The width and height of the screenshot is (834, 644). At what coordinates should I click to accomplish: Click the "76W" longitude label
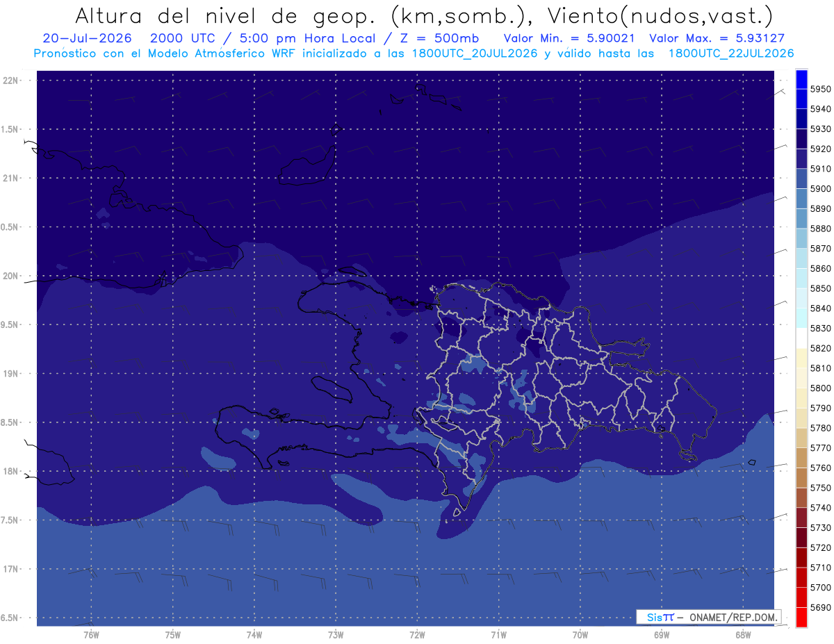click(x=91, y=635)
